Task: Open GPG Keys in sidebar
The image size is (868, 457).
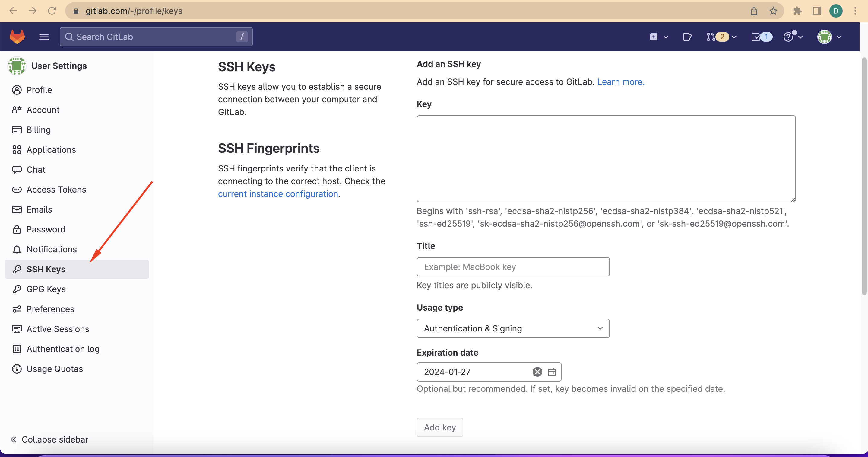Action: coord(46,289)
